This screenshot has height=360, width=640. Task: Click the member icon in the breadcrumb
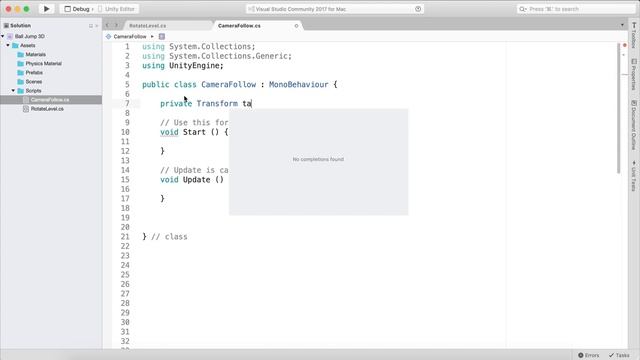coord(162,37)
